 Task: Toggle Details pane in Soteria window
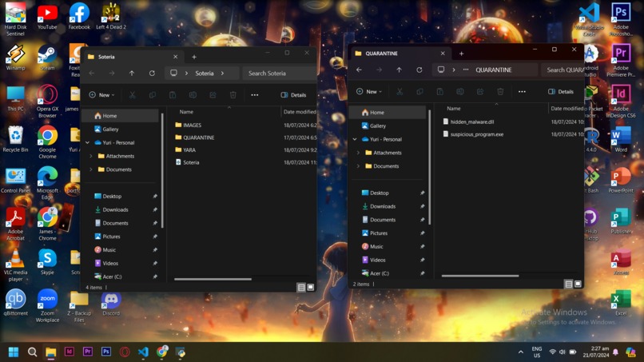(294, 95)
